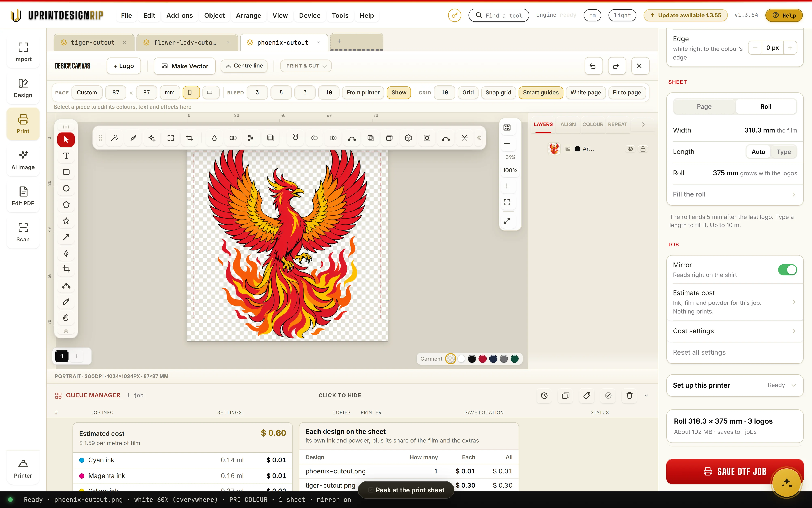This screenshot has height=508, width=812.
Task: Select the Rectangle shape tool
Action: [66, 172]
